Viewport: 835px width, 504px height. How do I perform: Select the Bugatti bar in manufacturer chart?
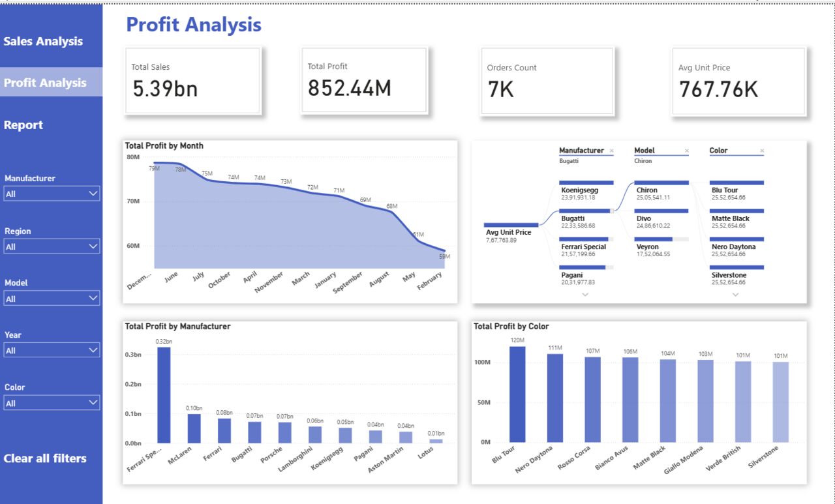(x=254, y=432)
